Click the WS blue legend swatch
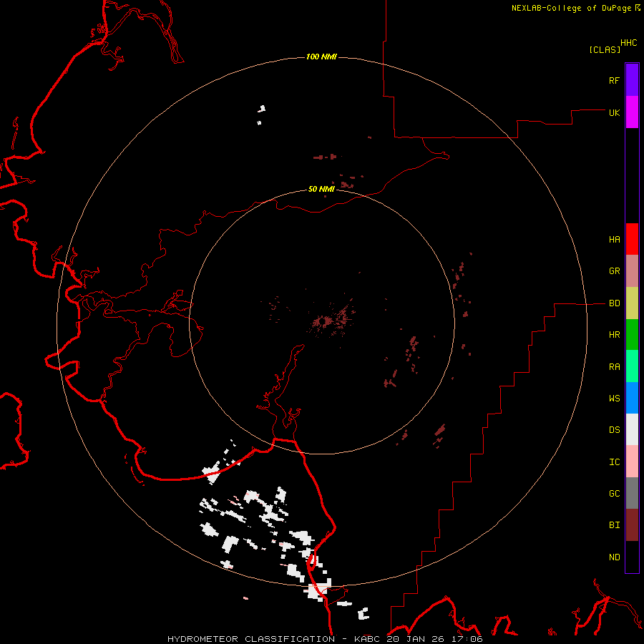 [x=632, y=398]
